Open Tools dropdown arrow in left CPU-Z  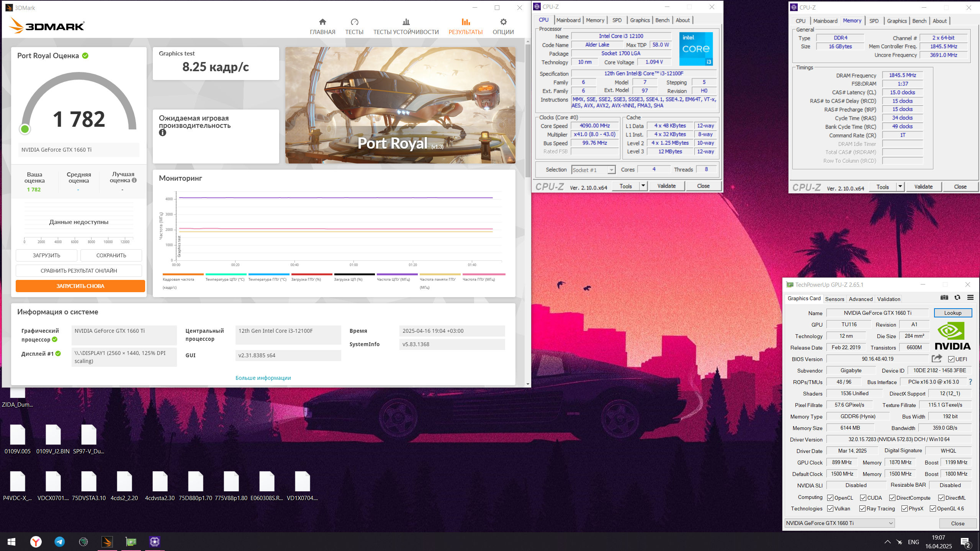(x=643, y=186)
